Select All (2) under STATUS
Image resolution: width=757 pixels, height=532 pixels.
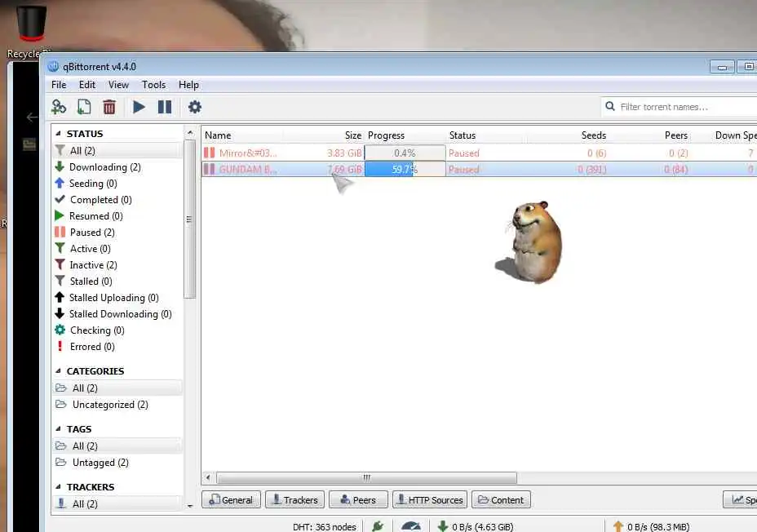coord(117,151)
